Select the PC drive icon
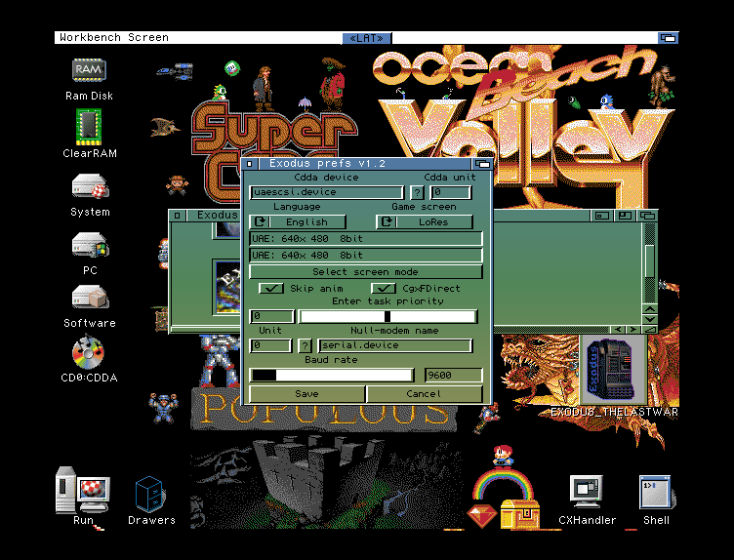The height and width of the screenshot is (560, 734). point(90,244)
